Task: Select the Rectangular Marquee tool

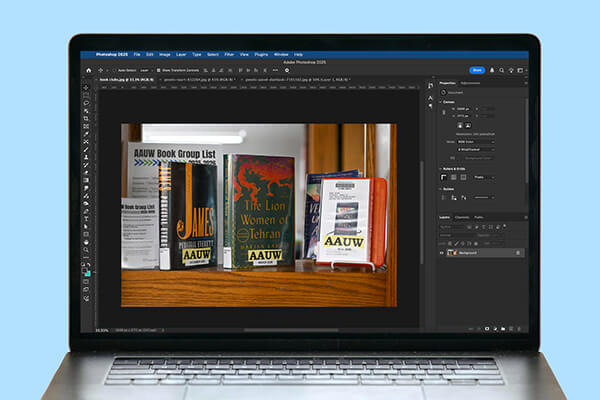Action: click(x=86, y=95)
